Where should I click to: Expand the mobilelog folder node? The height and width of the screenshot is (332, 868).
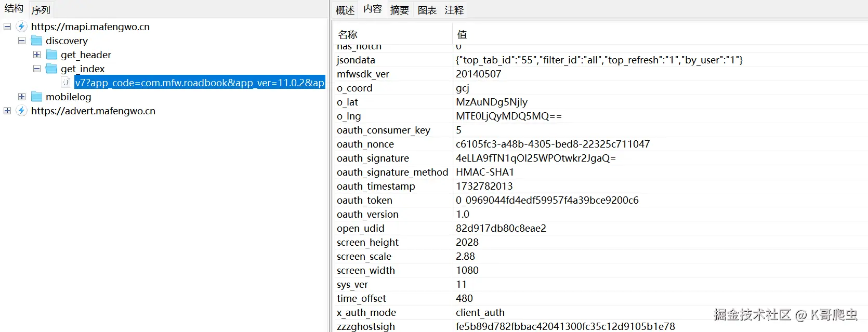(x=22, y=97)
